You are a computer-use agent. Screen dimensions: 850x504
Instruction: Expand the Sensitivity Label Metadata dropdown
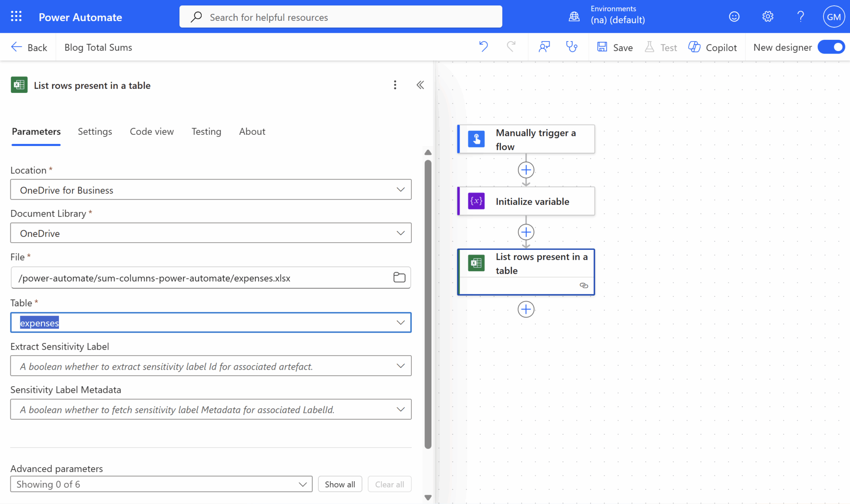[400, 409]
